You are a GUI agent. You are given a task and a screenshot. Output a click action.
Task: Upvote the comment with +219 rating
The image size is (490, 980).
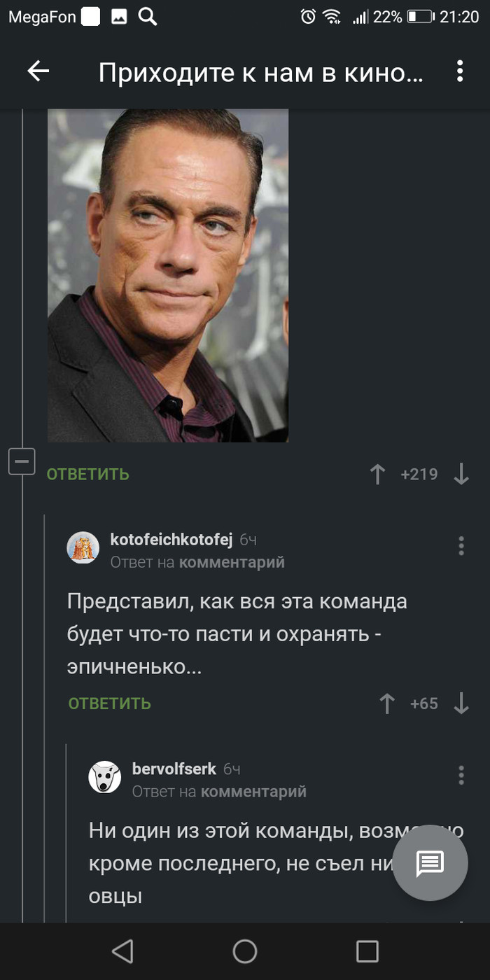377,475
